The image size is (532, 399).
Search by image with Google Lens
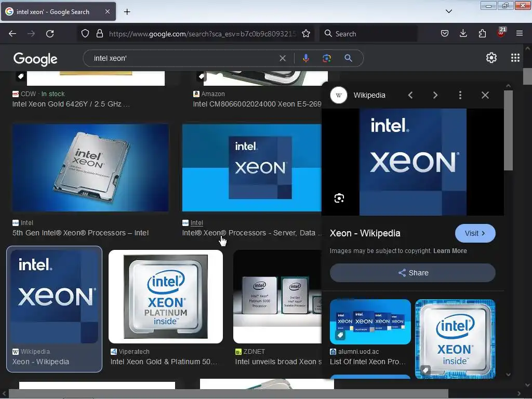point(327,58)
